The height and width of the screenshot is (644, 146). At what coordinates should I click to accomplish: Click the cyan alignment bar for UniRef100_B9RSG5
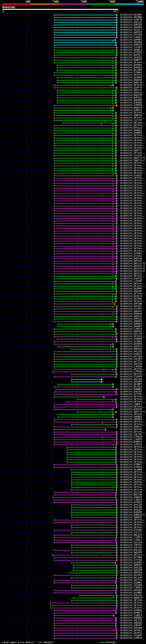86,25
